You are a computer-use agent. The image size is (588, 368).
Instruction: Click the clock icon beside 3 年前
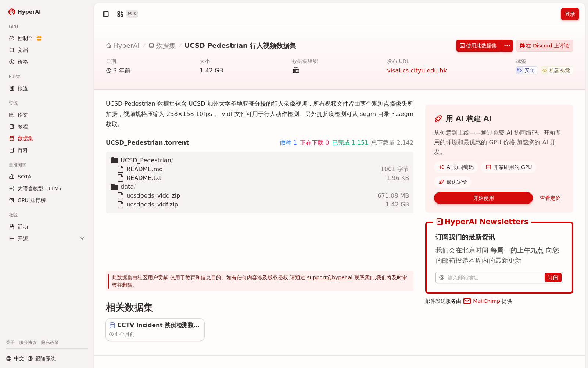coord(109,71)
